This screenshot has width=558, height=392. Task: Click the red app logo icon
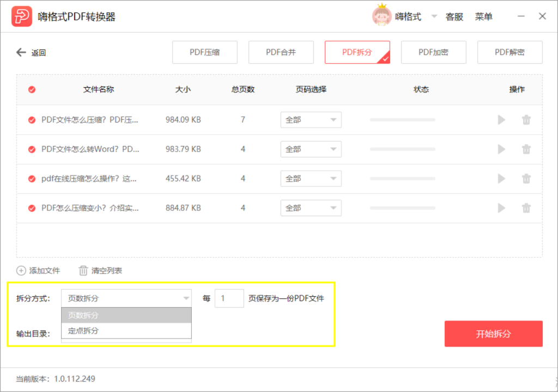click(21, 16)
